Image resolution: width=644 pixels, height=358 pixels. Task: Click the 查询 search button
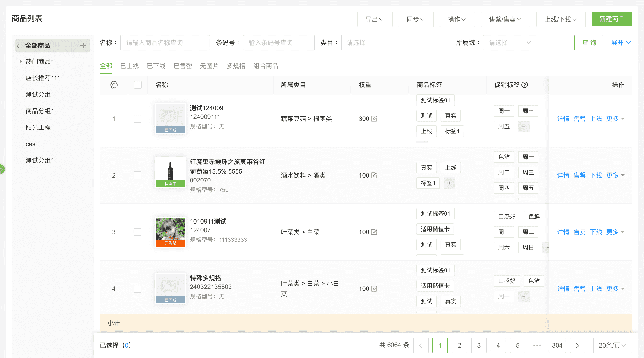(589, 43)
